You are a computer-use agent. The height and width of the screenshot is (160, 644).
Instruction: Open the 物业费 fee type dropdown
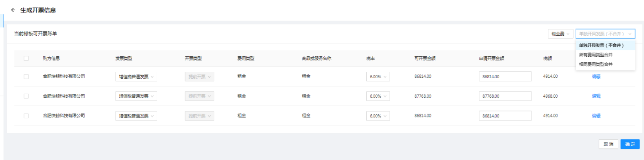coord(560,34)
